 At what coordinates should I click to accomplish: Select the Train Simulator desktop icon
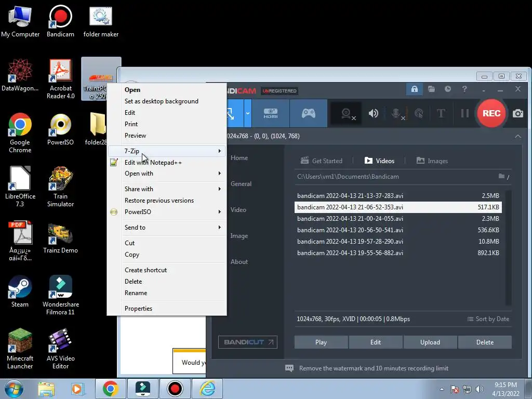point(60,187)
